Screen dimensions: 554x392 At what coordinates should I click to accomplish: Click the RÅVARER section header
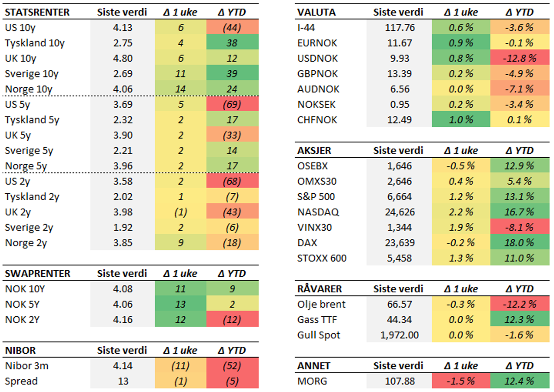point(320,289)
